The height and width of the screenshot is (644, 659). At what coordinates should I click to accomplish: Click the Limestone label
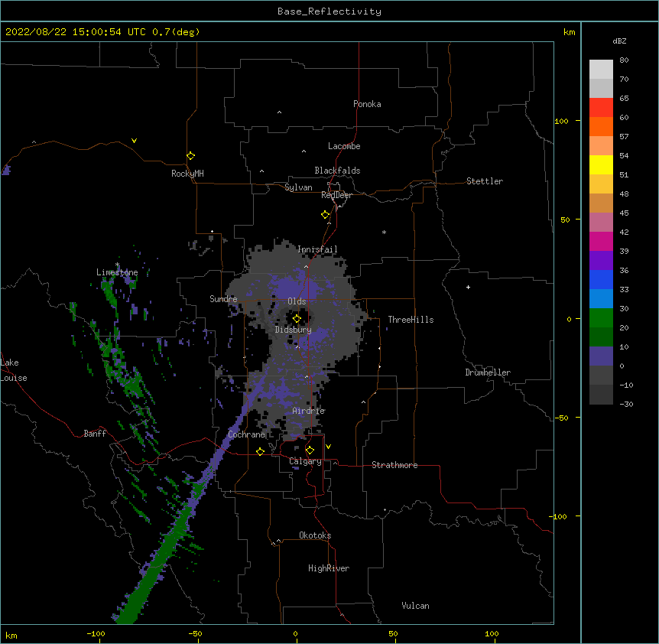[x=117, y=272]
